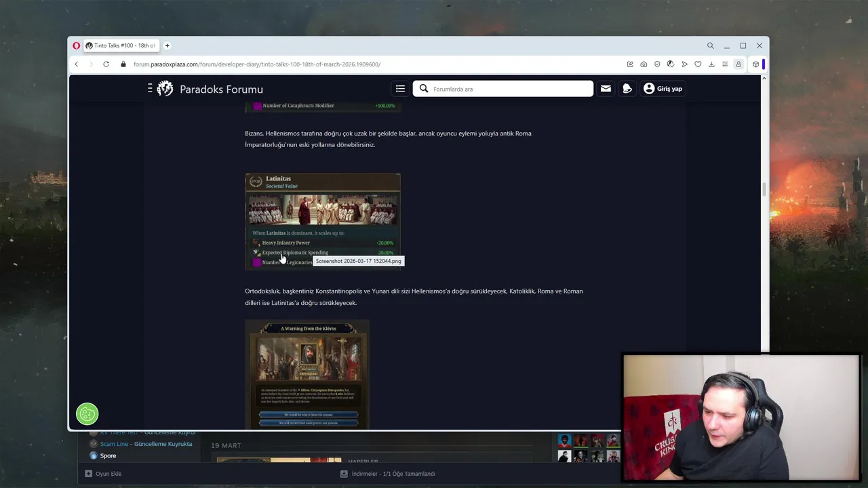Open the Paradoks Forumu sidebar hamburger menu
This screenshot has width=868, height=488.
150,89
